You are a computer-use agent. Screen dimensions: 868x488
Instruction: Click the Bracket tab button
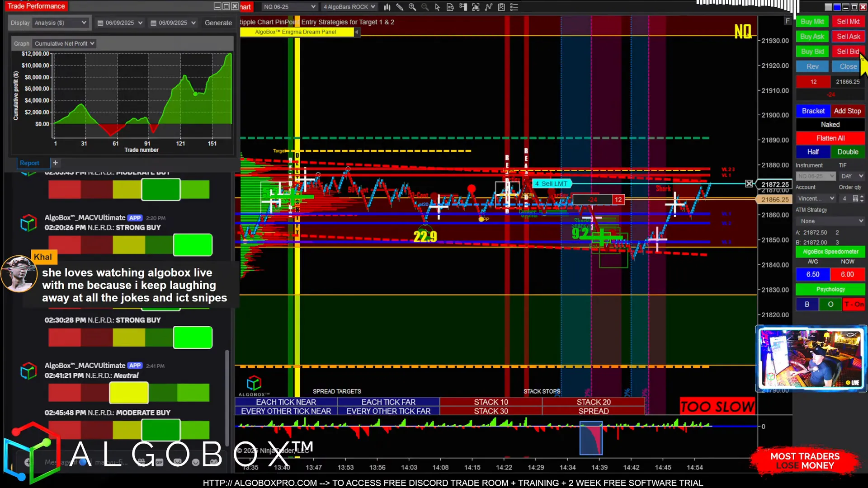pos(813,111)
